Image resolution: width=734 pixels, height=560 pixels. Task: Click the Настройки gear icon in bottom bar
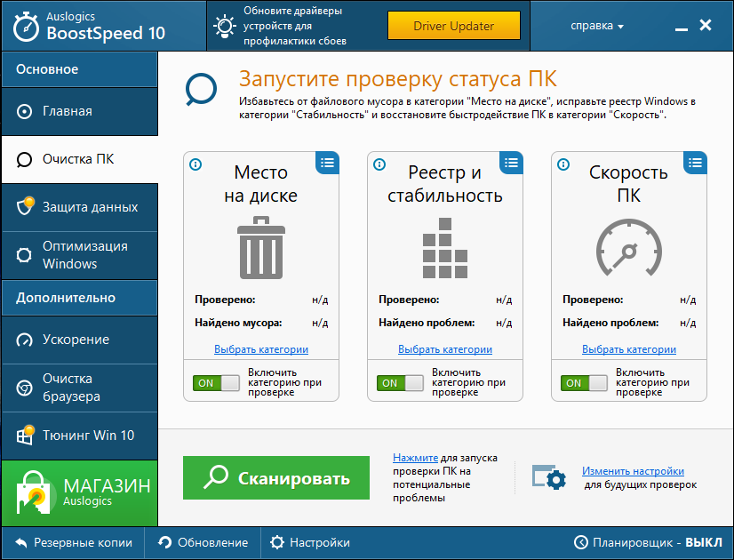277,542
